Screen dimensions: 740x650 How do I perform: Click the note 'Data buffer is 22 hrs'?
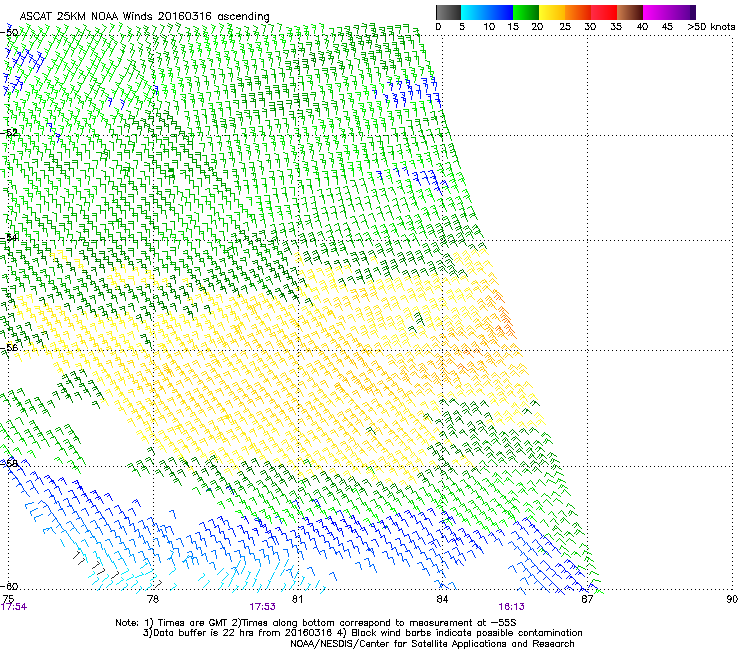pos(204,633)
